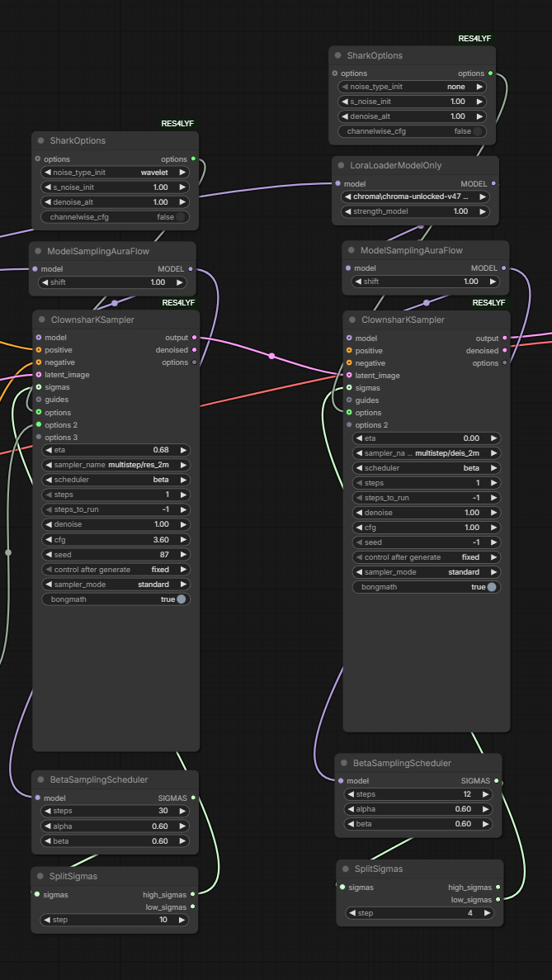Click the high_sigmas output of the step-10 SplitSigmas

click(x=192, y=894)
